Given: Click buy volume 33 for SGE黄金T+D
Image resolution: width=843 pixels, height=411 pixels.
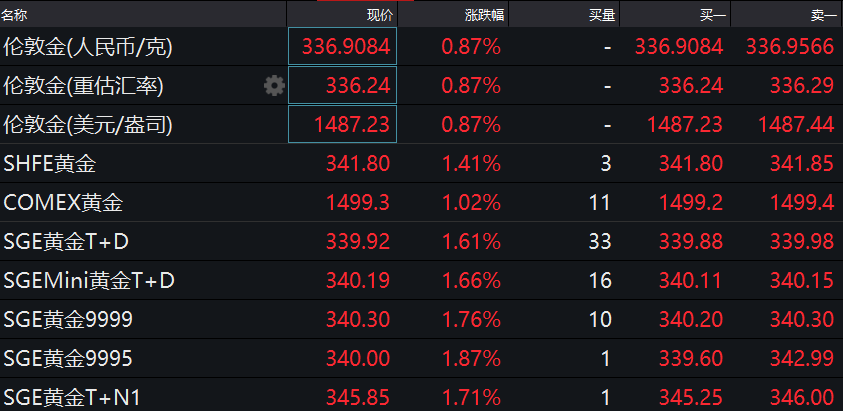Looking at the screenshot, I should click(x=600, y=242).
